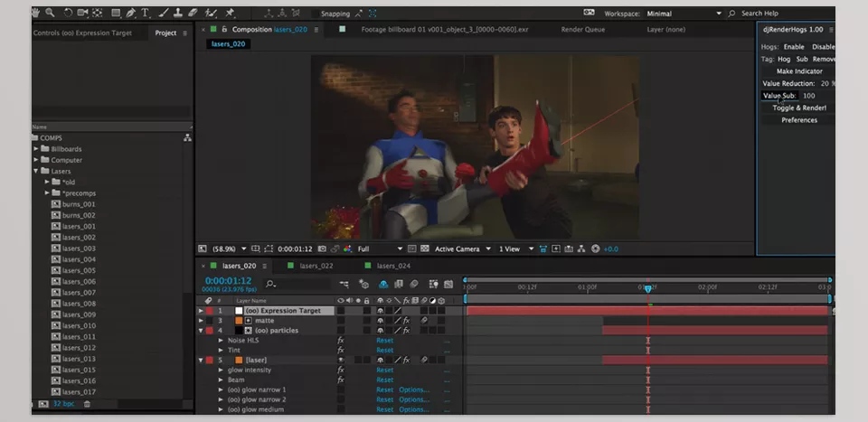Open the Render Queue tab
The image size is (868, 422).
(x=583, y=30)
